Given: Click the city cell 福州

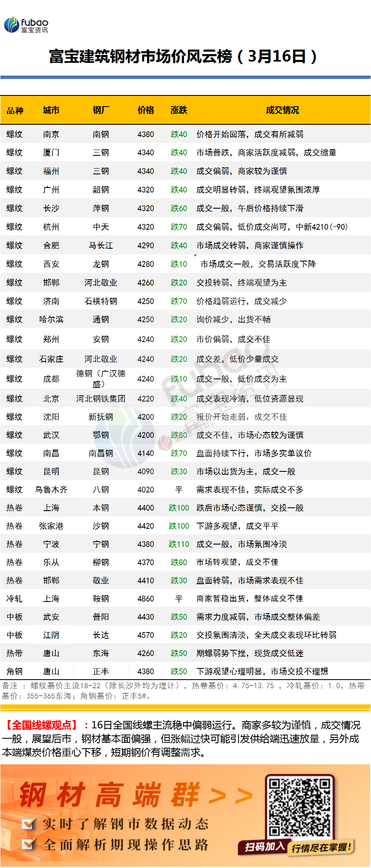Looking at the screenshot, I should 51,171.
